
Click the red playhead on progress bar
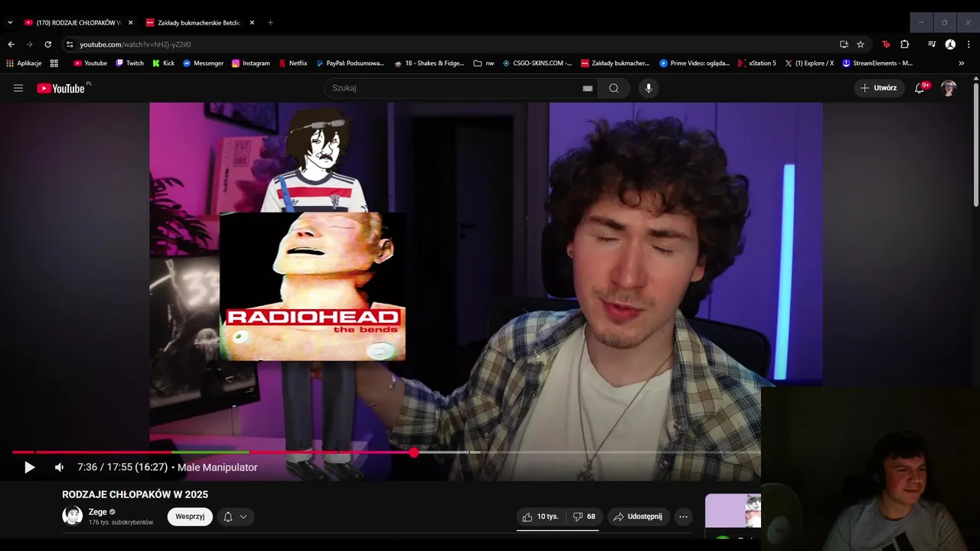click(x=413, y=452)
